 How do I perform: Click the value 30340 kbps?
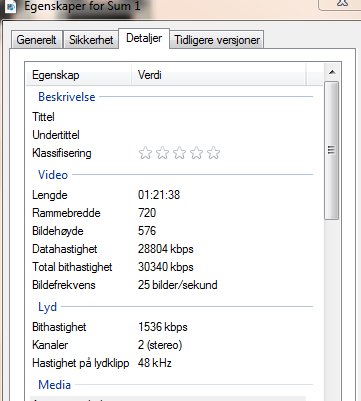tap(166, 267)
